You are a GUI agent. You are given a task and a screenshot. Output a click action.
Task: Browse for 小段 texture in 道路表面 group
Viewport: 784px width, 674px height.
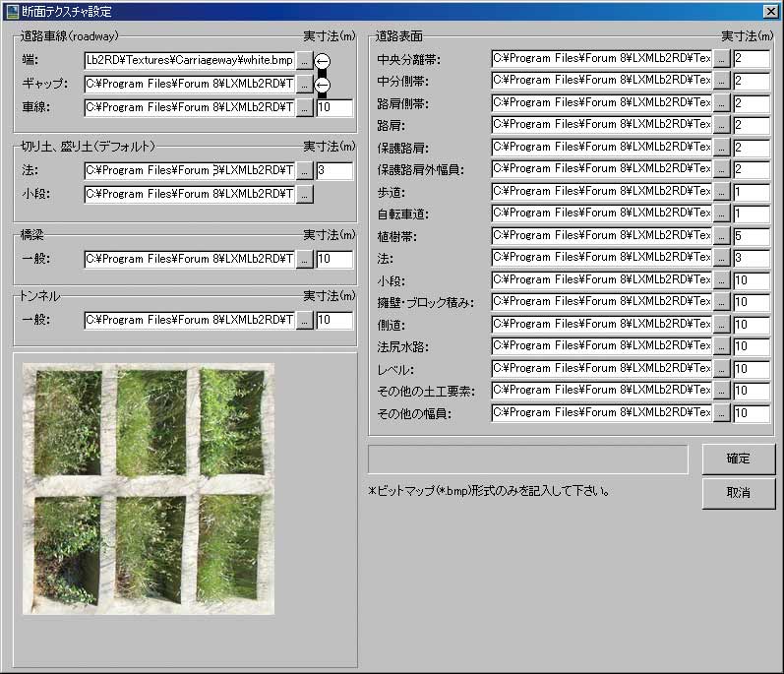click(721, 280)
